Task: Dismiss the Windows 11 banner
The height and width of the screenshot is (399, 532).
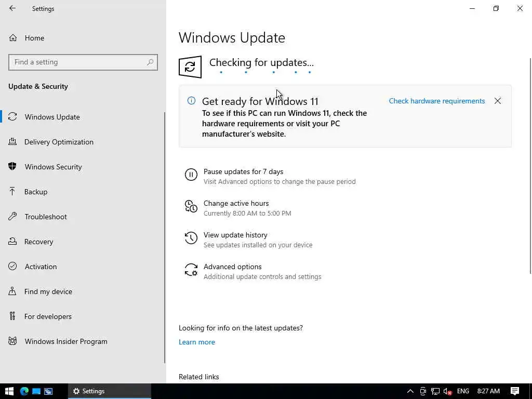Action: (x=498, y=101)
